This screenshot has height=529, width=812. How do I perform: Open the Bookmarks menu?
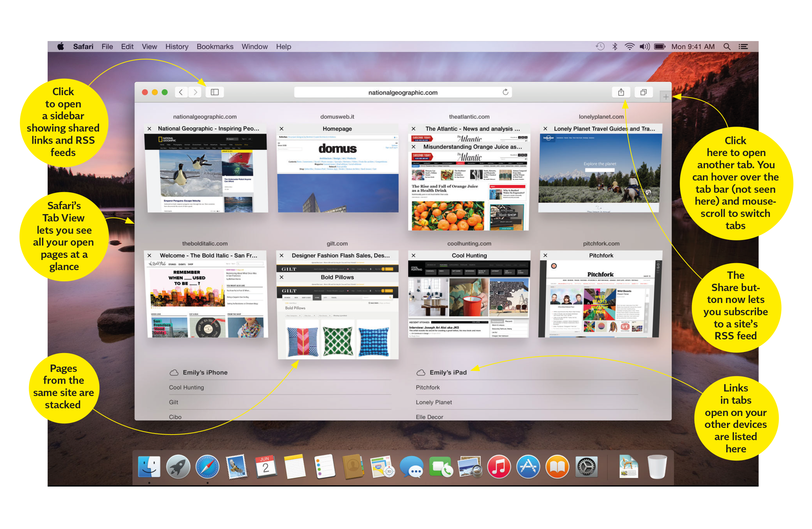tap(215, 47)
